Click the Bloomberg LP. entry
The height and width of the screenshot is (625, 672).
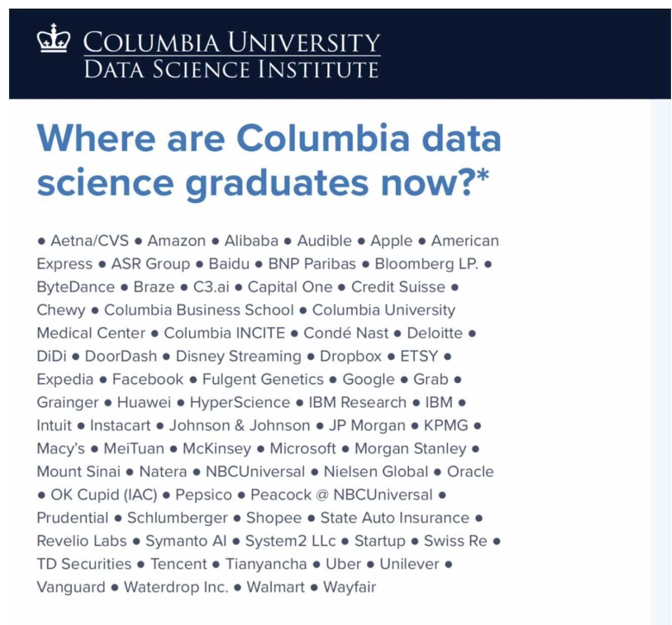tap(426, 264)
